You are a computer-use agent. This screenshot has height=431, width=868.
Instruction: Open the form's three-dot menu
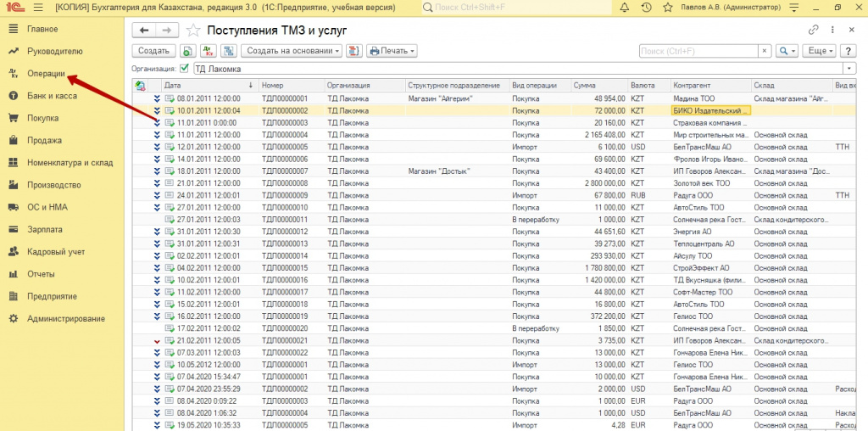(832, 30)
